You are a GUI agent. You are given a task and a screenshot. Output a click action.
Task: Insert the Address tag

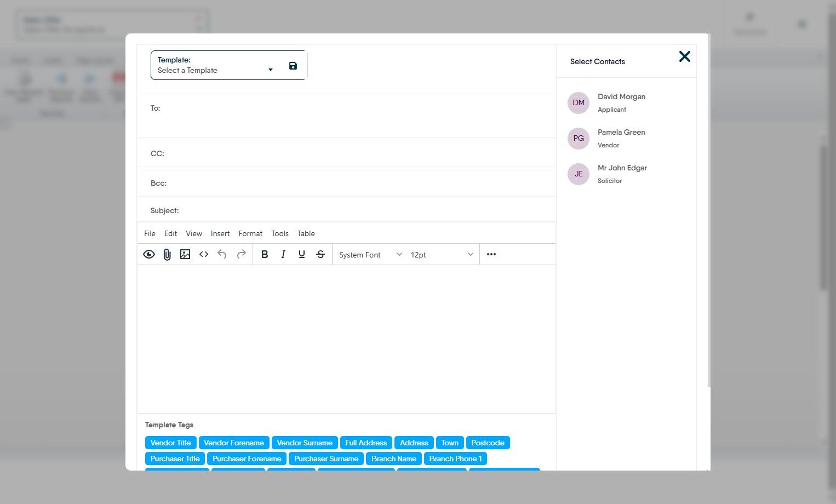tap(414, 443)
